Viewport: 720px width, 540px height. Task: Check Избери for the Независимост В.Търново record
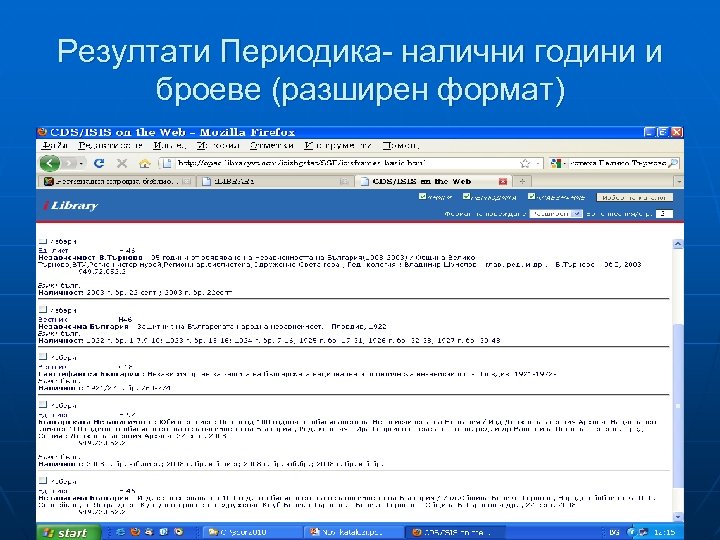[43, 241]
